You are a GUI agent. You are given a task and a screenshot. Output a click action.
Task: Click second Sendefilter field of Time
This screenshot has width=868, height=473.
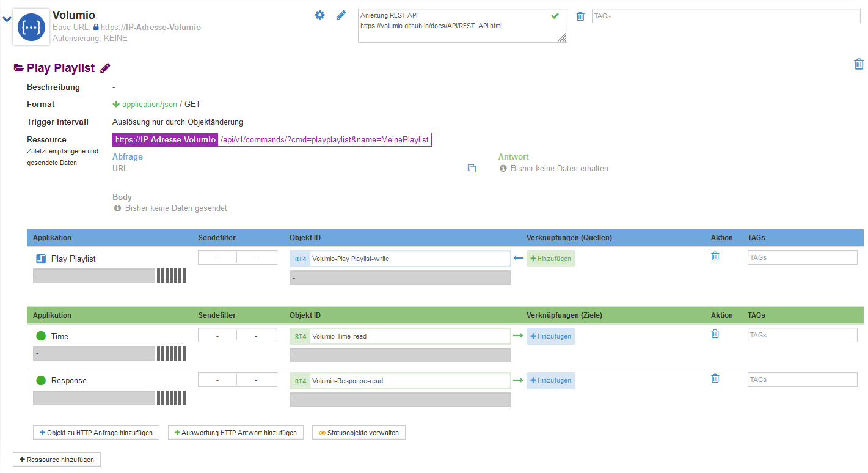tap(257, 336)
